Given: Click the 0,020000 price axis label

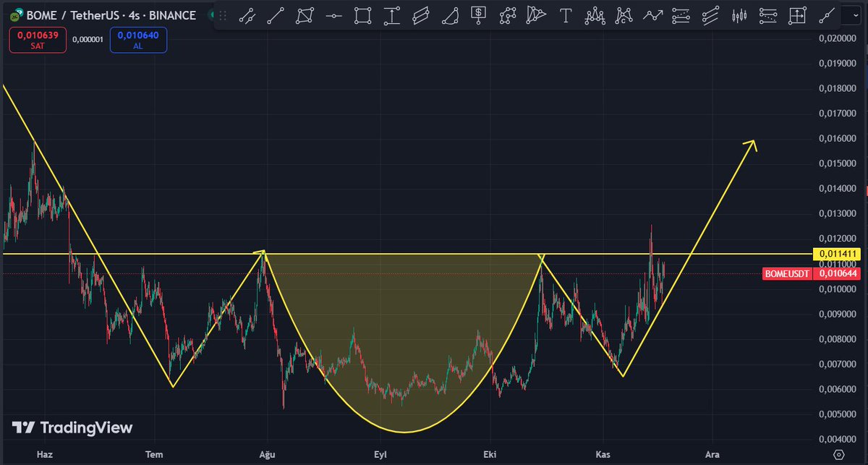Looking at the screenshot, I should coord(838,38).
